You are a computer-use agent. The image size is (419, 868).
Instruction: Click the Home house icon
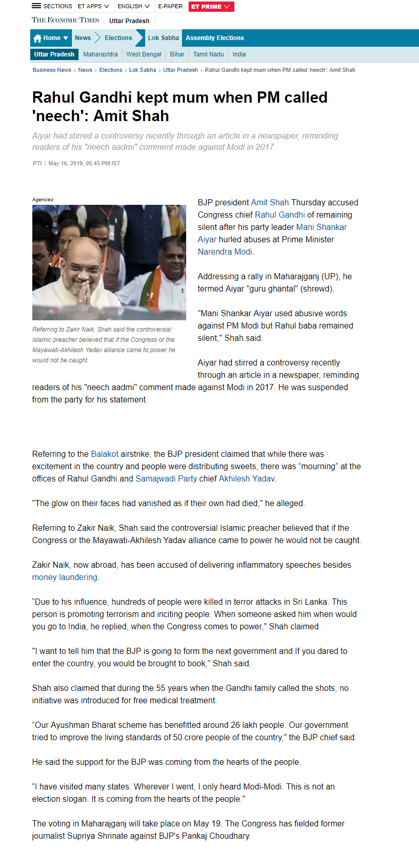(37, 38)
